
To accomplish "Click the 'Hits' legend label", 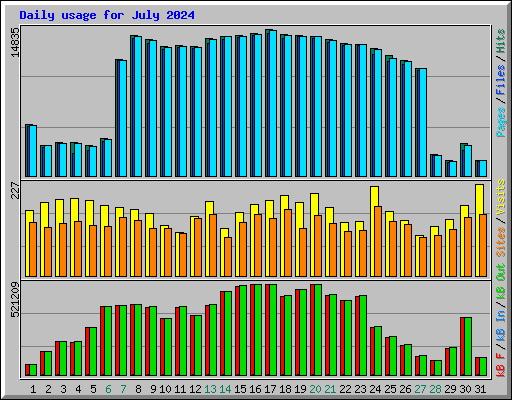I will tap(500, 41).
